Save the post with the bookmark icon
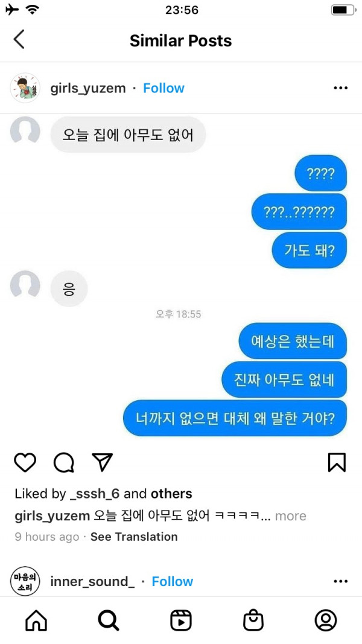The image size is (362, 644). tap(337, 462)
